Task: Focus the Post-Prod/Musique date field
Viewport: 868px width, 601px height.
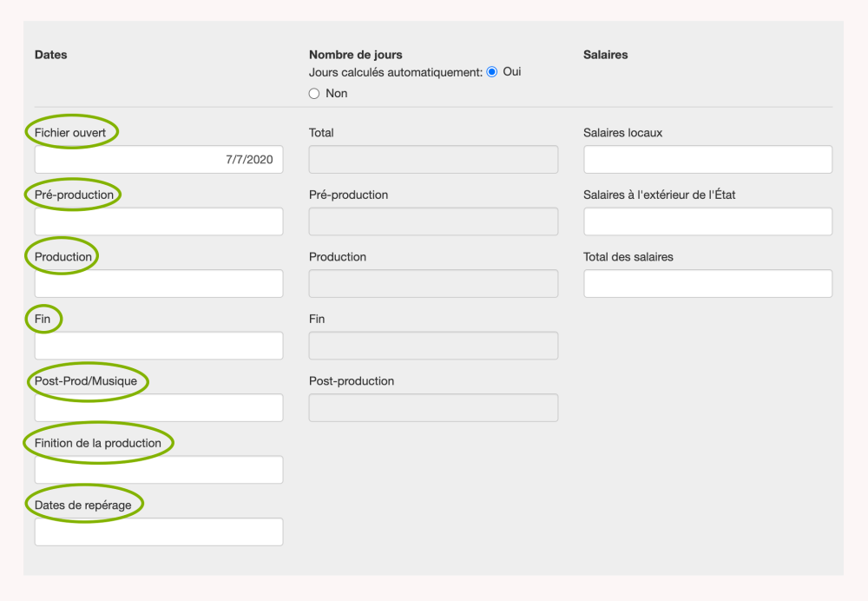Action: [159, 408]
